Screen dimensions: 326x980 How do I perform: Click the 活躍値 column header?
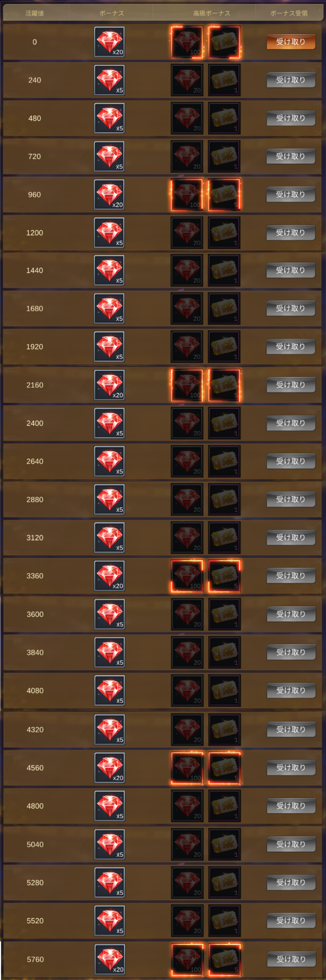[x=35, y=13]
